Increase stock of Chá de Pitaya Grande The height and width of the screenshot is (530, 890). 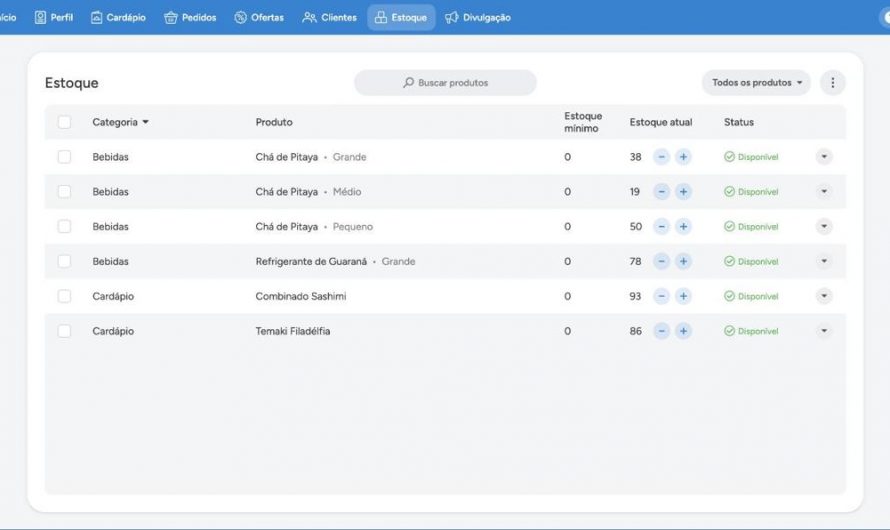click(x=683, y=157)
